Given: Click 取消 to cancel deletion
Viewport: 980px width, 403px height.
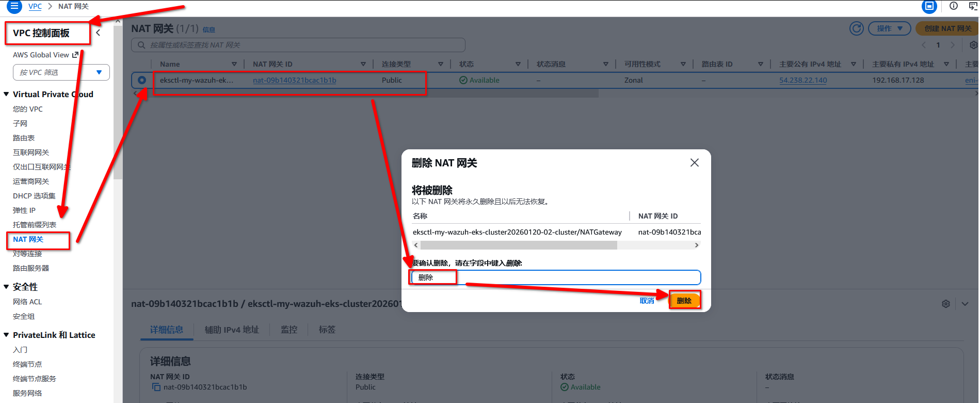Looking at the screenshot, I should point(647,301).
